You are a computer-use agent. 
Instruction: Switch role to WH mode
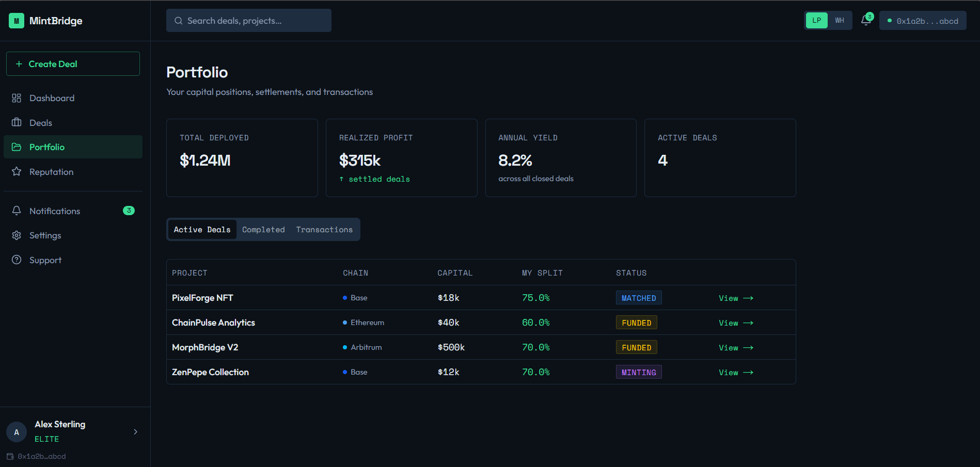(840, 20)
